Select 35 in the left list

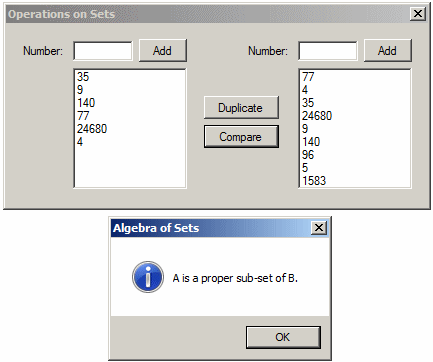83,77
